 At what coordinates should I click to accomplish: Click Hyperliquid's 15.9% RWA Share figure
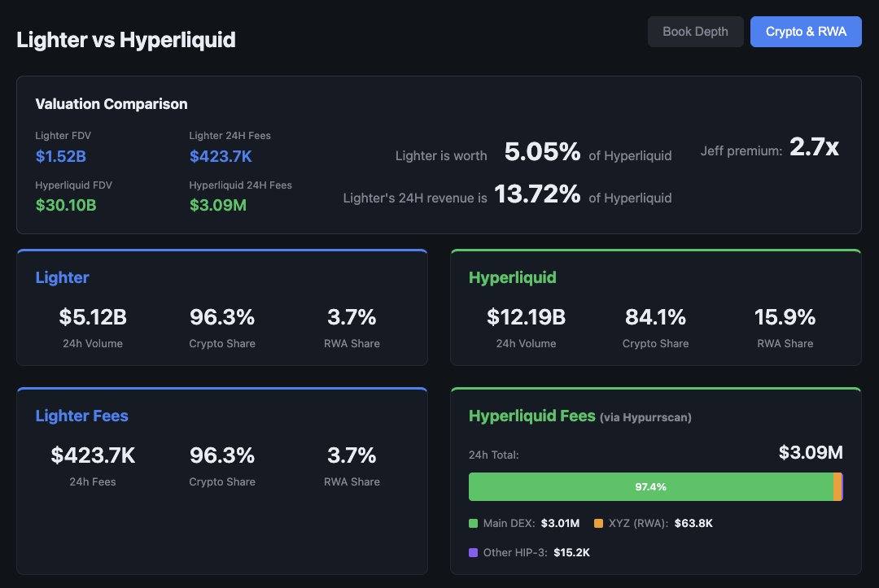[x=785, y=317]
